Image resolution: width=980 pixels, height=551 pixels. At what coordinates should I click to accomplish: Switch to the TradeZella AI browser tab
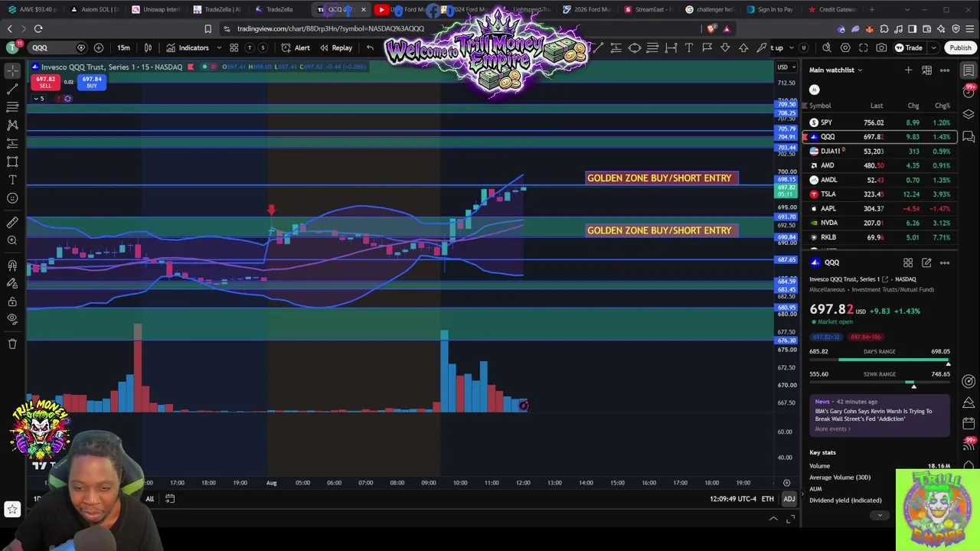217,9
